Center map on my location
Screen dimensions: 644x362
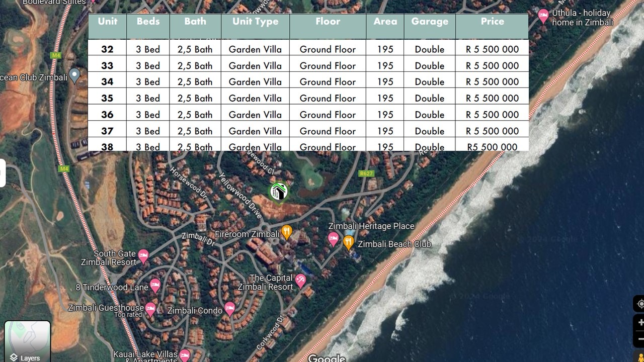coord(640,304)
